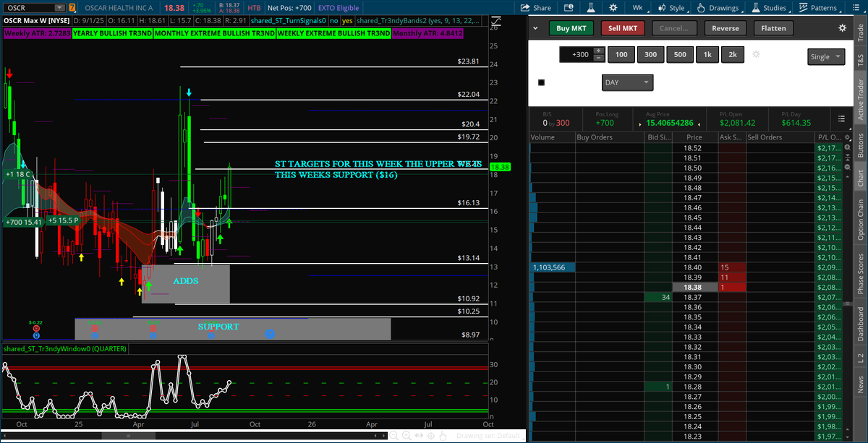The image size is (868, 443).
Task: Click the Reverse position button
Action: click(726, 28)
